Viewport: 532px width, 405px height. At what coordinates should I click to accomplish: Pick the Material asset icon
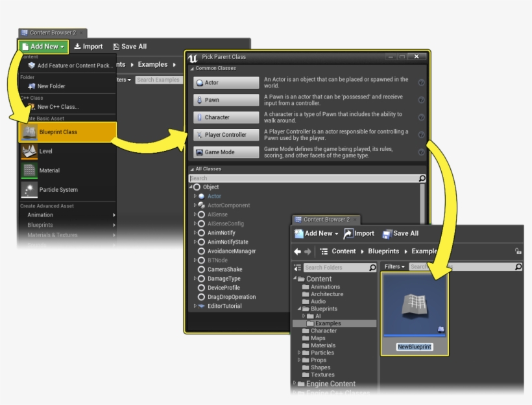click(x=29, y=170)
